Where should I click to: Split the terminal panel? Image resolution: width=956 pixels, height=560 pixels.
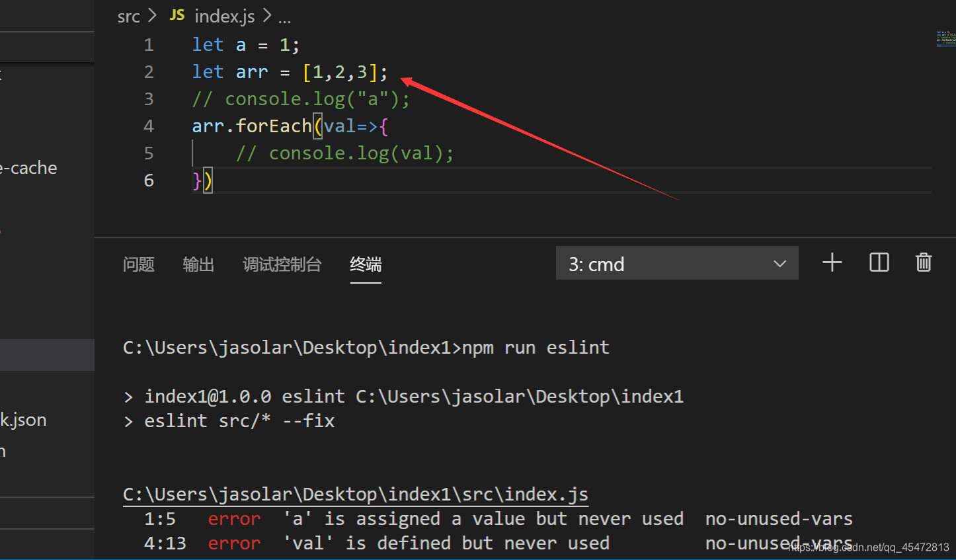point(879,263)
